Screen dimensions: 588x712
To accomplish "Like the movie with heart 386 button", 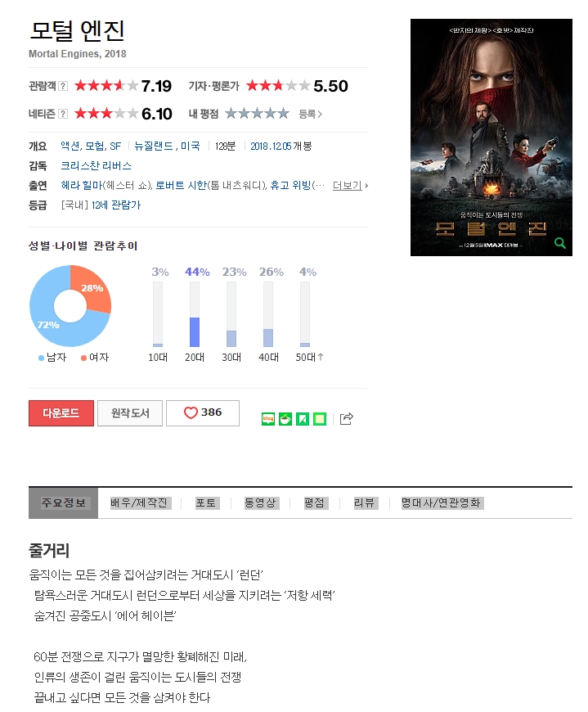I will click(x=203, y=412).
